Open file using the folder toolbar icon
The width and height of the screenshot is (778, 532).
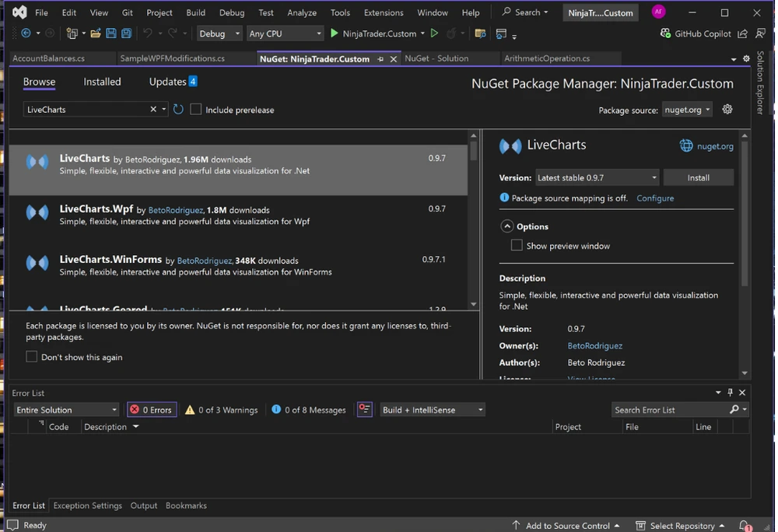point(95,33)
